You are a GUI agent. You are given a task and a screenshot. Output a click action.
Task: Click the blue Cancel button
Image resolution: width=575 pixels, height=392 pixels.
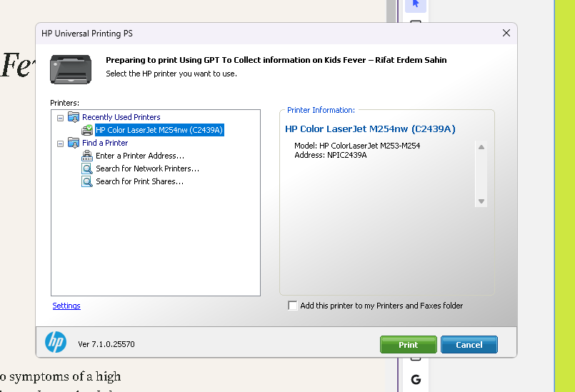click(x=469, y=345)
